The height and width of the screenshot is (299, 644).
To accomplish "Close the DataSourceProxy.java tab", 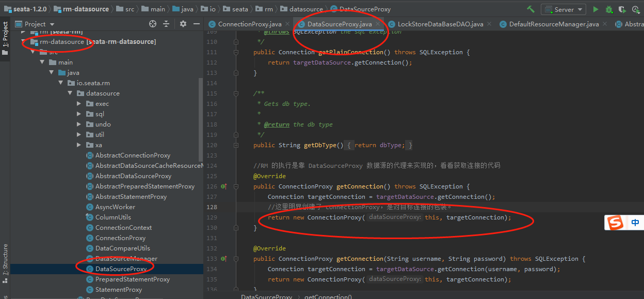I will click(x=377, y=24).
